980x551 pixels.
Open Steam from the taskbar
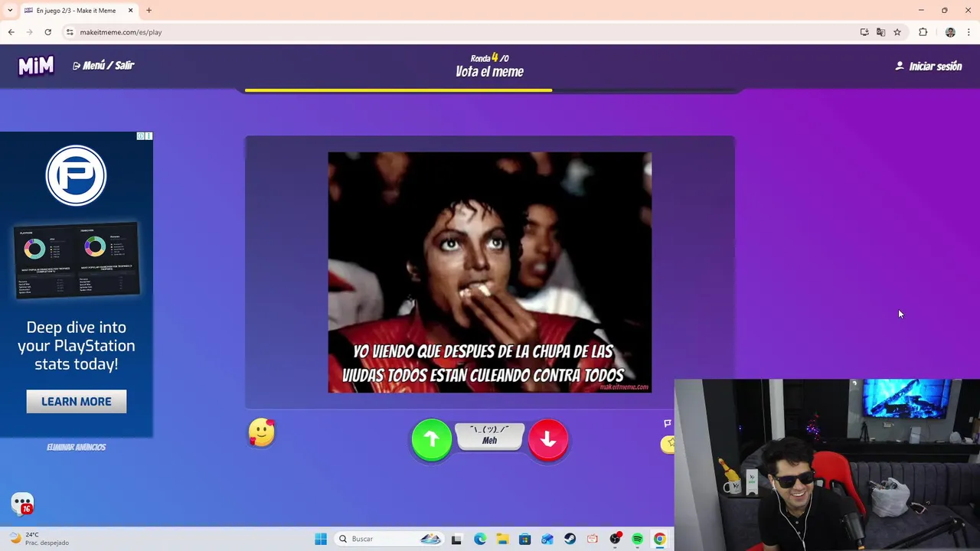[570, 539]
